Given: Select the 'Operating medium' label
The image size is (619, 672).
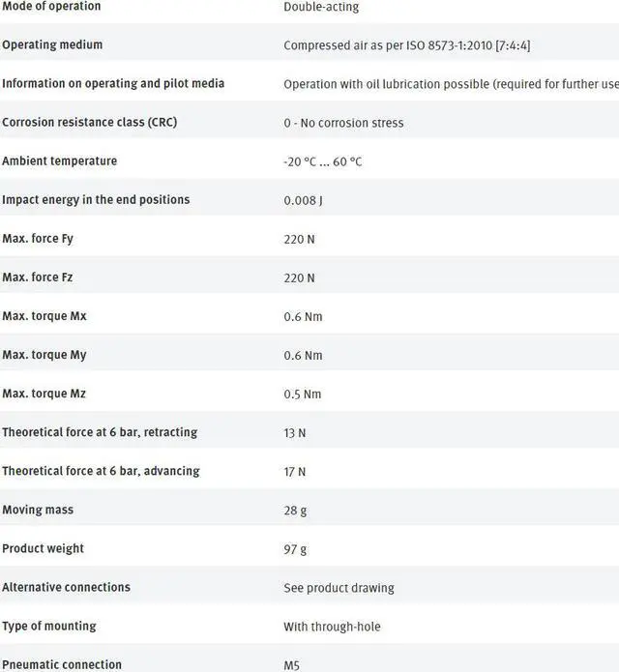Looking at the screenshot, I should pos(52,44).
